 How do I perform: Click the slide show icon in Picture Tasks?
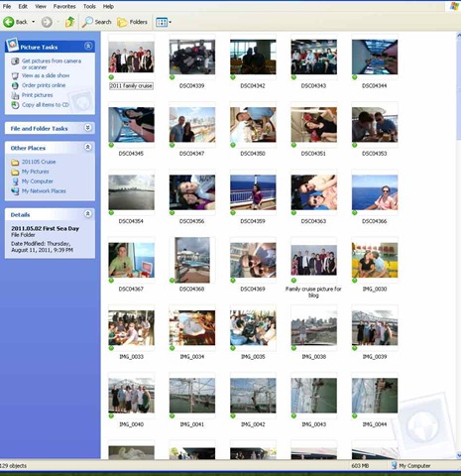(x=15, y=75)
